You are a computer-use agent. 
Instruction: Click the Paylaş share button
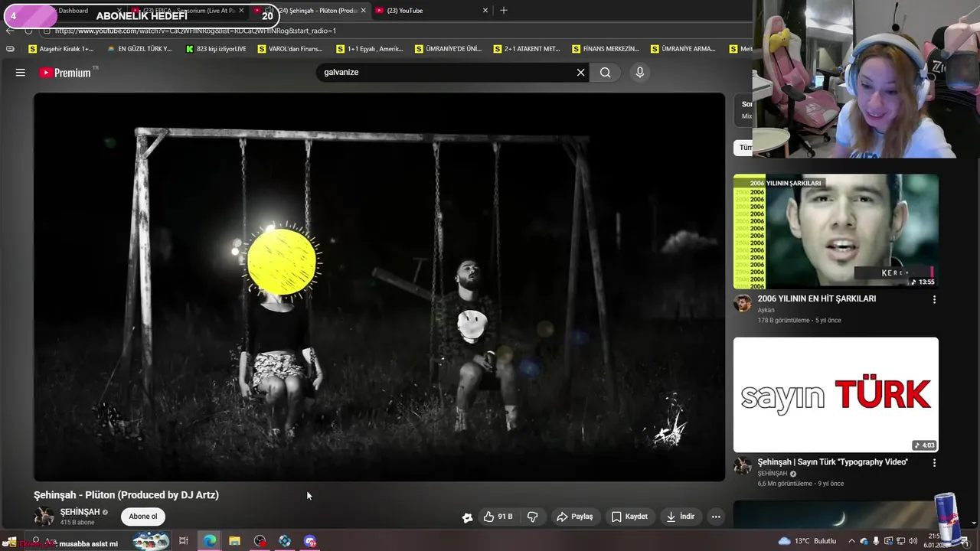click(x=574, y=517)
